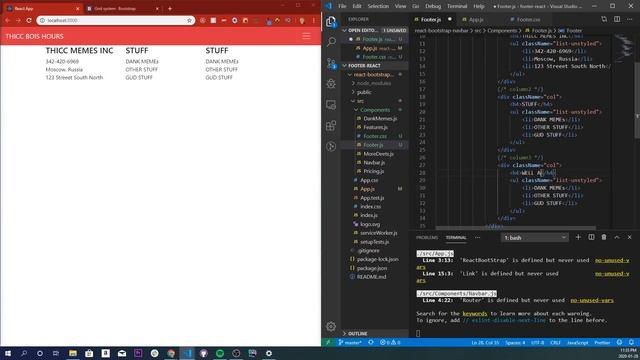The width and height of the screenshot is (640, 360).
Task: Click the split editor icon
Action: point(617,19)
